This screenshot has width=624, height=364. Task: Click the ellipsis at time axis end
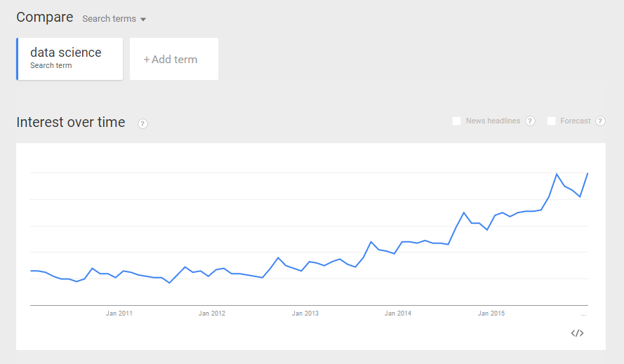(x=583, y=314)
